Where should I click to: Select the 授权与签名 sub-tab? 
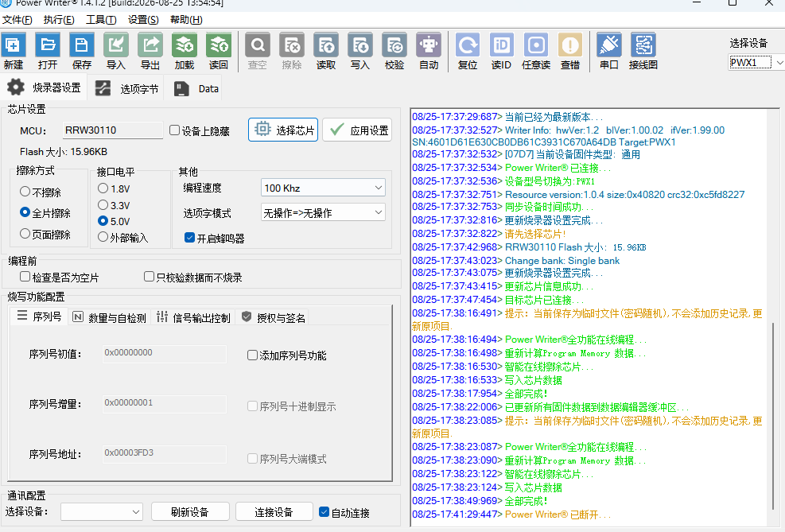click(x=274, y=317)
